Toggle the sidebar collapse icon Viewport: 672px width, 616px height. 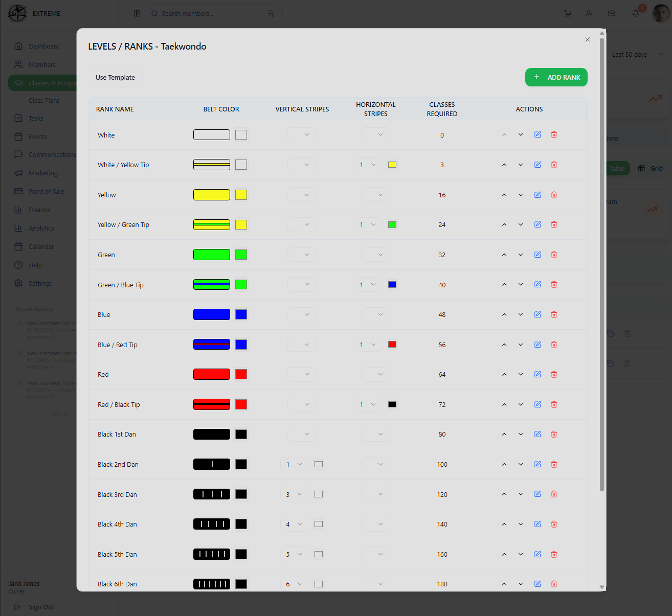pos(137,13)
